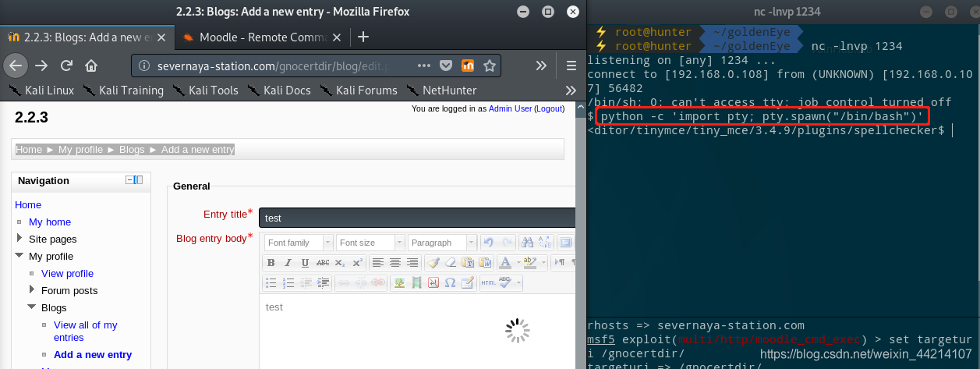980x369 pixels.
Task: Edit HTML source button
Action: pyautogui.click(x=488, y=283)
